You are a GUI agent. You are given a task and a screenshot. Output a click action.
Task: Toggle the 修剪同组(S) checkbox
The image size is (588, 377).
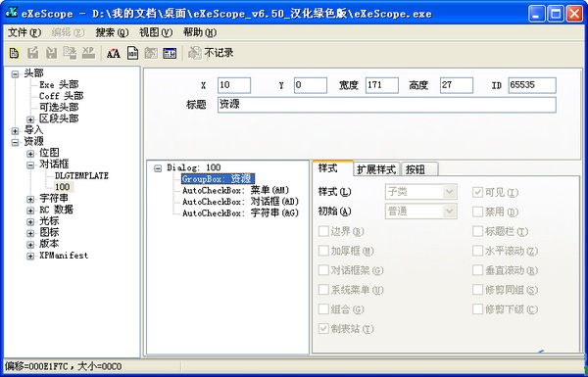coord(477,290)
